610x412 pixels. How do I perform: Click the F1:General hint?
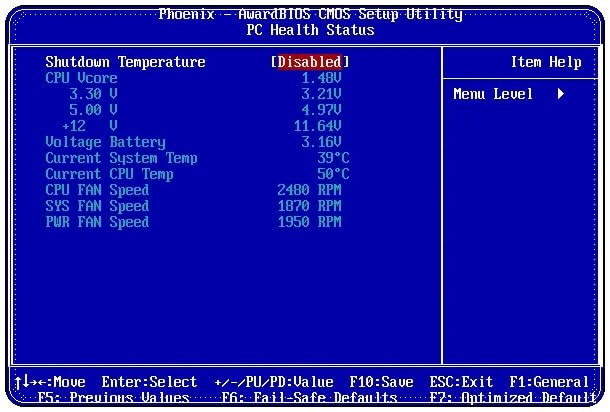[x=549, y=382]
